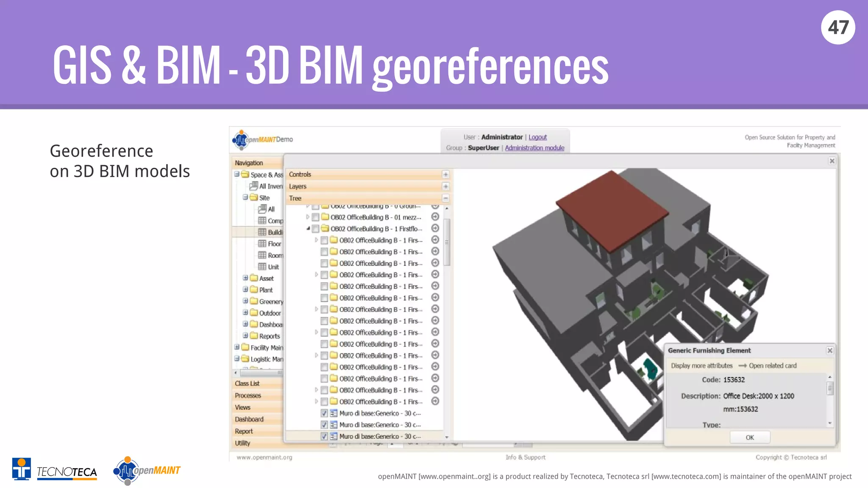Expand the 01 mezz tree node arrow
Image resolution: width=868 pixels, height=488 pixels.
[x=308, y=217]
